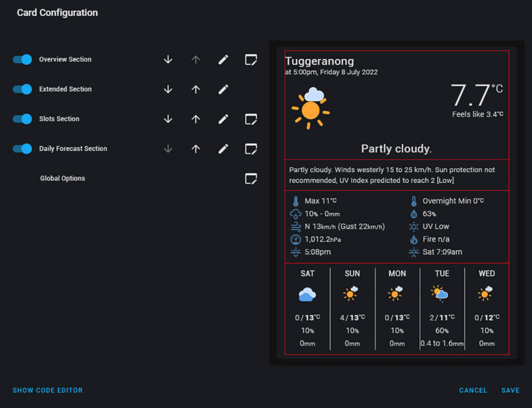
Task: Click the large partly cloudy weather icon
Action: tap(311, 108)
